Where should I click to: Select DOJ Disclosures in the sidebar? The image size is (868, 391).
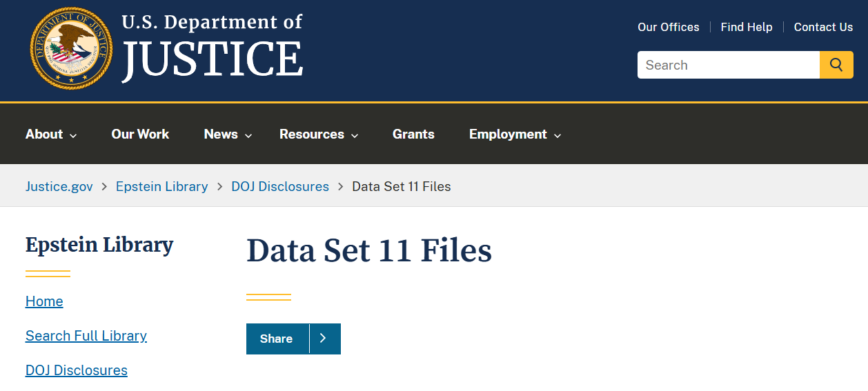pyautogui.click(x=77, y=370)
